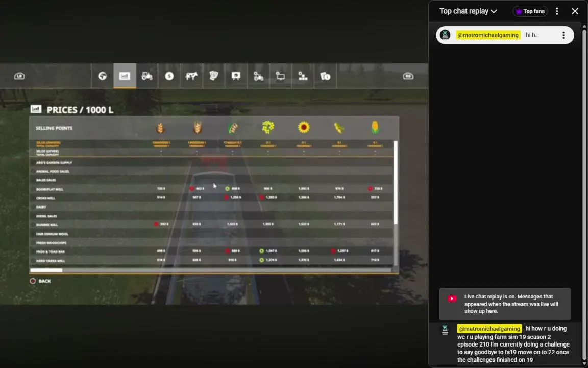Click @metromichaelgaming in the pinned message
The image size is (588, 368).
click(x=488, y=35)
